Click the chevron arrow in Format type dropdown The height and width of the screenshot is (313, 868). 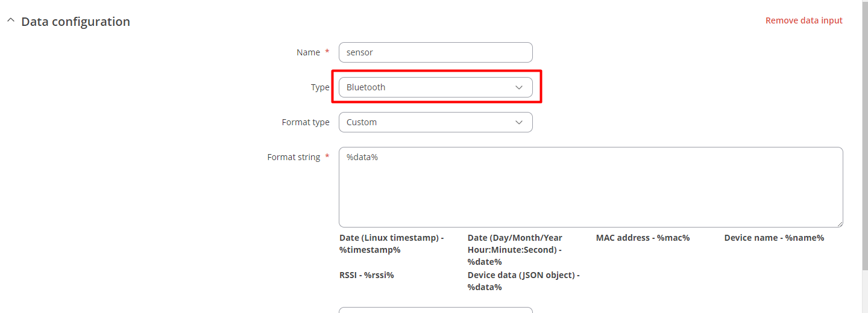tap(519, 122)
